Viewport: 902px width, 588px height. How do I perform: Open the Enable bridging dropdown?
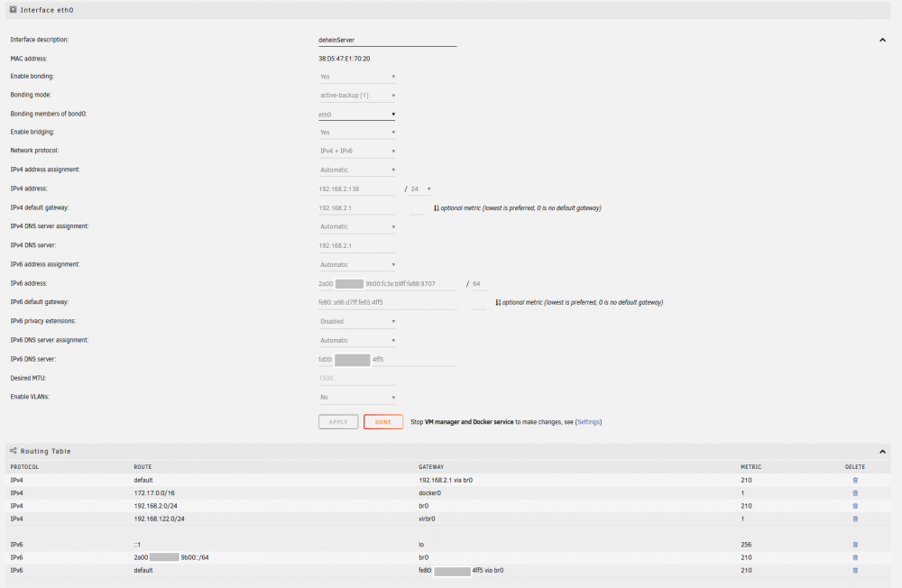point(357,133)
